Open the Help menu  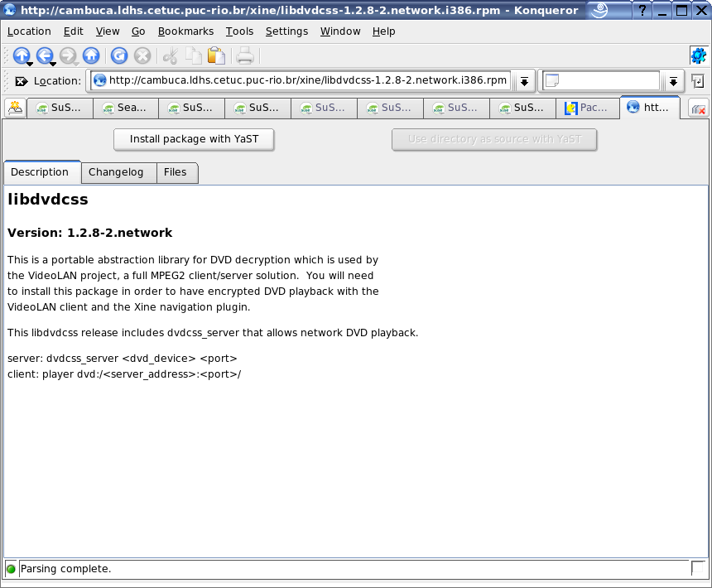coord(383,31)
